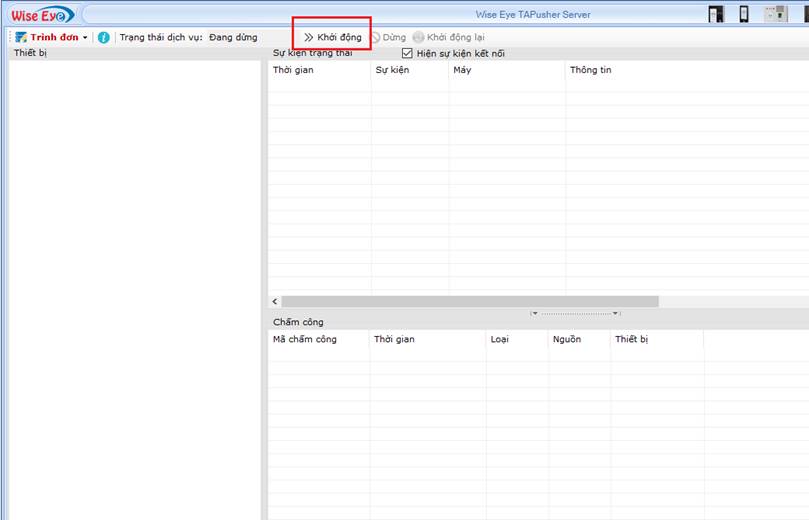This screenshot has width=809, height=520.
Task: Click the Trình đơn menu icon
Action: coord(21,37)
